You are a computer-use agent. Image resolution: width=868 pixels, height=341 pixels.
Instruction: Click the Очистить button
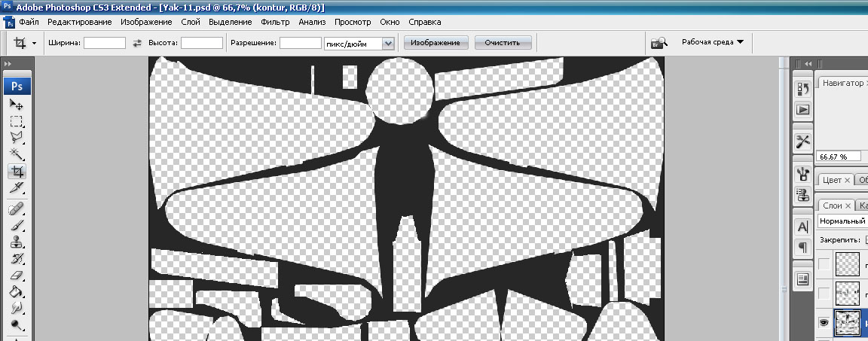click(503, 43)
